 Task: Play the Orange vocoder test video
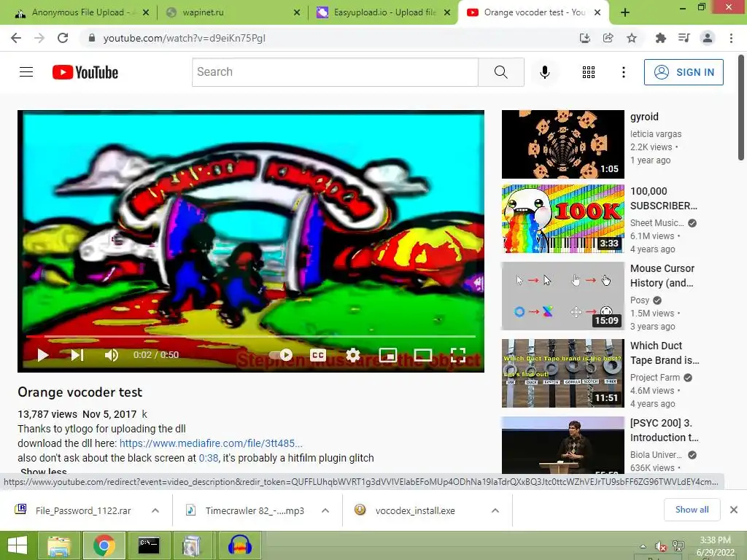click(x=43, y=355)
